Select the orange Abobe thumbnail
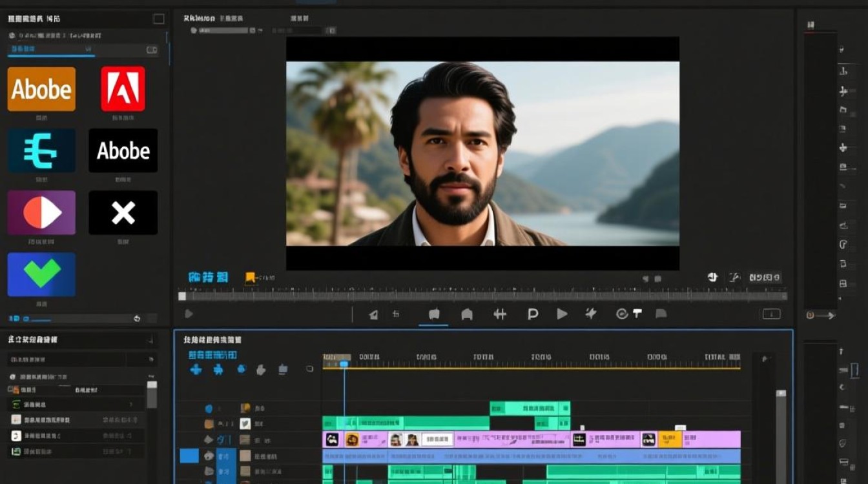868x484 pixels. [41, 89]
